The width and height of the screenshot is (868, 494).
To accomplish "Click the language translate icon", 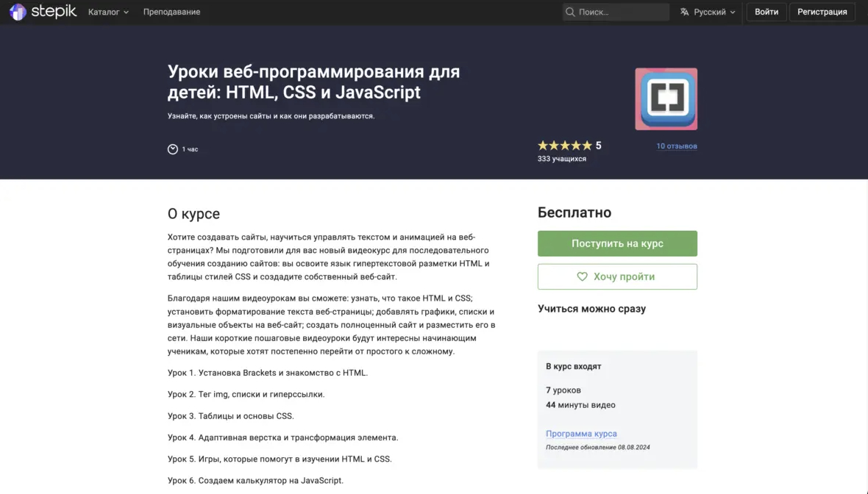I will pos(684,12).
